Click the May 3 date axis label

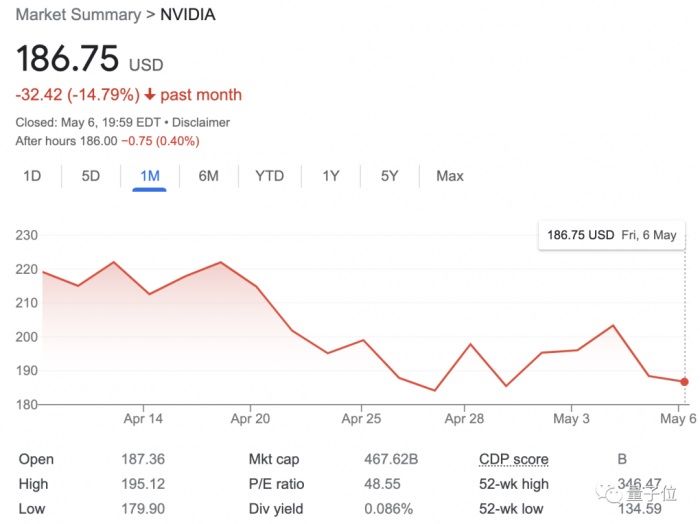click(571, 419)
